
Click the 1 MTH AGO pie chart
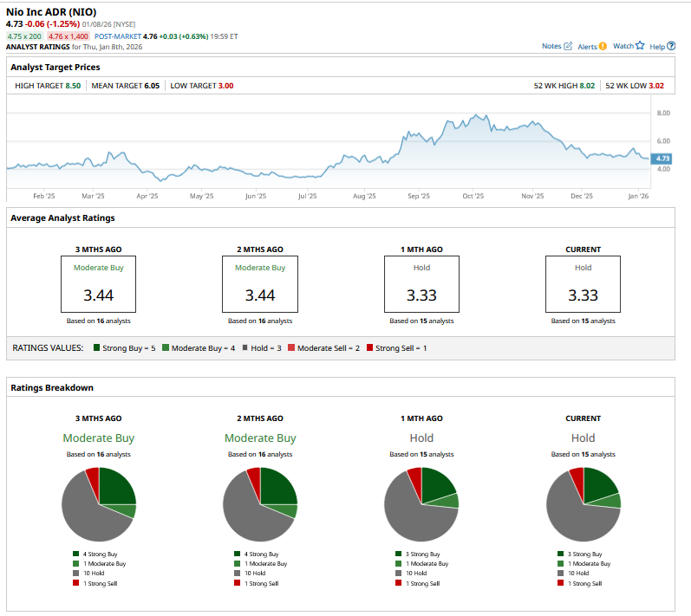pos(421,504)
